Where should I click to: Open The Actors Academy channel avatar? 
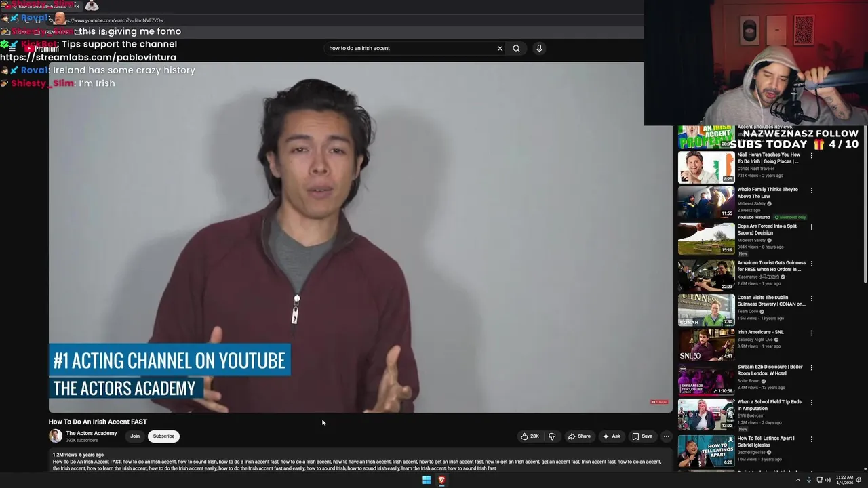click(56, 436)
